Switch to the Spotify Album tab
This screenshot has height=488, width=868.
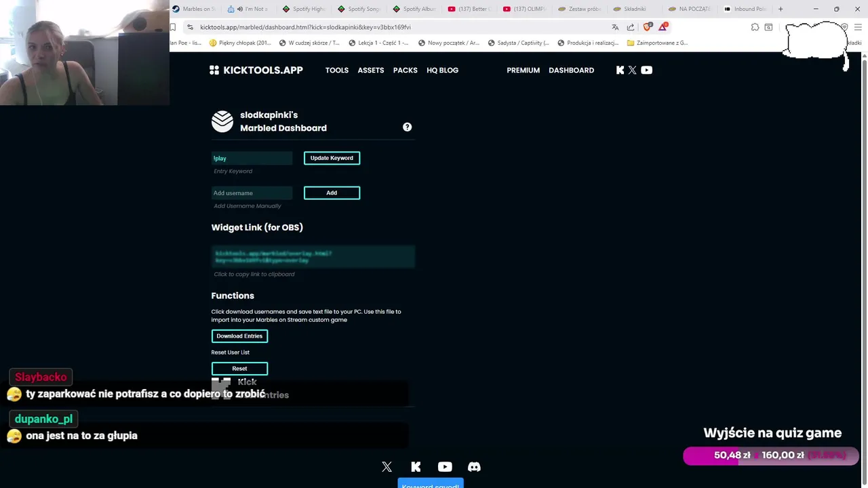(x=414, y=9)
